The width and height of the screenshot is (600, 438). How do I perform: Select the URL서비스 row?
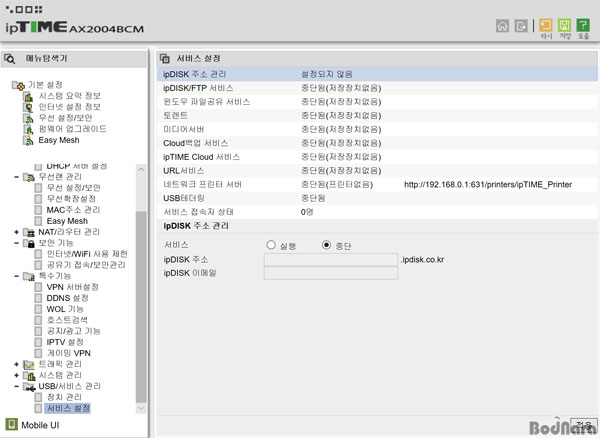pyautogui.click(x=377, y=171)
